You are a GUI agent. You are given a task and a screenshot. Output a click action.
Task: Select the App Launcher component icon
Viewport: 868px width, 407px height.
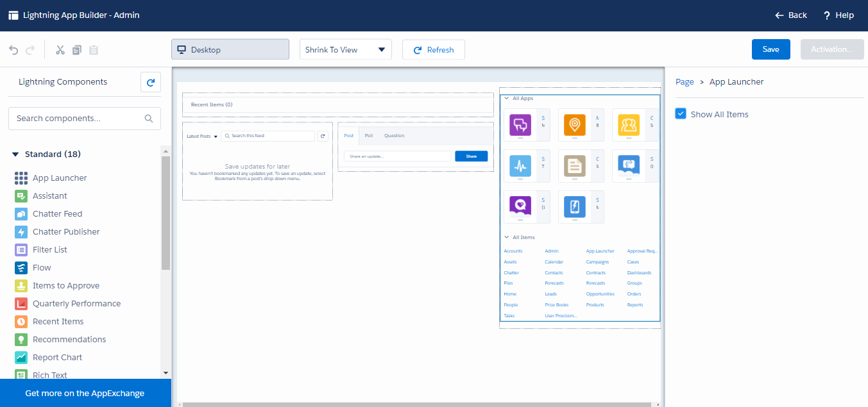21,178
